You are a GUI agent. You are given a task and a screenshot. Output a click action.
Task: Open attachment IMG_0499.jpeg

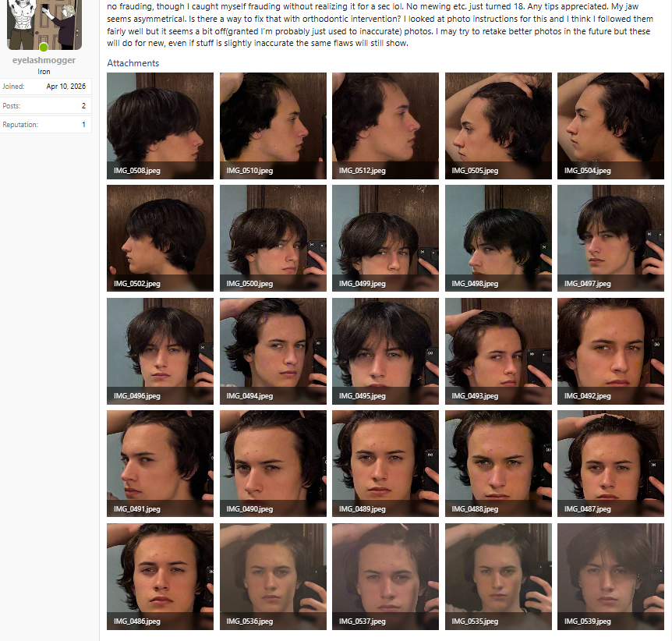[385, 239]
